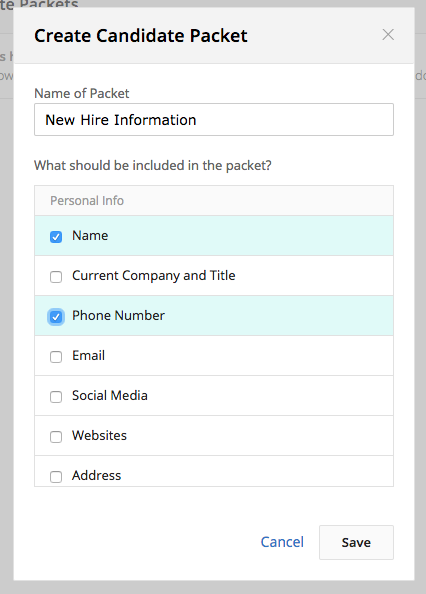Click the Address row label
Viewport: 426px width, 594px height.
[x=97, y=475]
